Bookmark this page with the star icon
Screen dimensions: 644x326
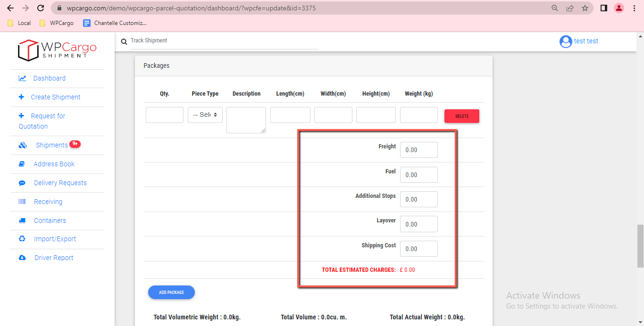pyautogui.click(x=585, y=8)
